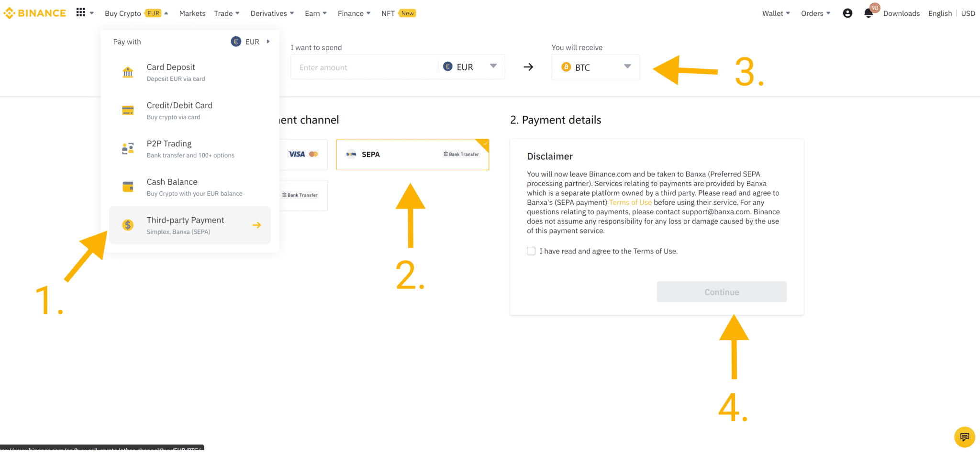
Task: Expand the Pay with EUR selector
Action: (251, 42)
